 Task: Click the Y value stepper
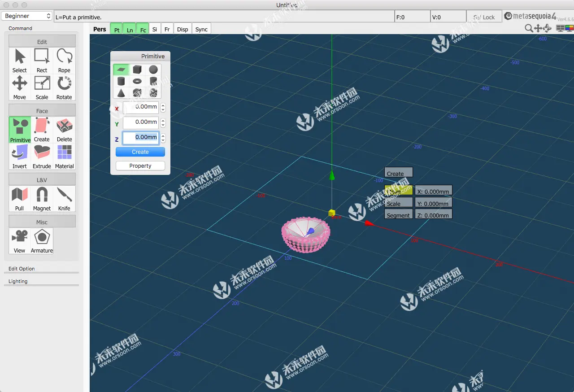pyautogui.click(x=163, y=123)
